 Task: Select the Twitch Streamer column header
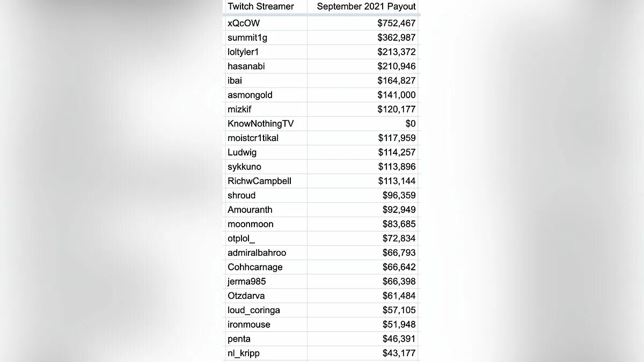tap(265, 7)
